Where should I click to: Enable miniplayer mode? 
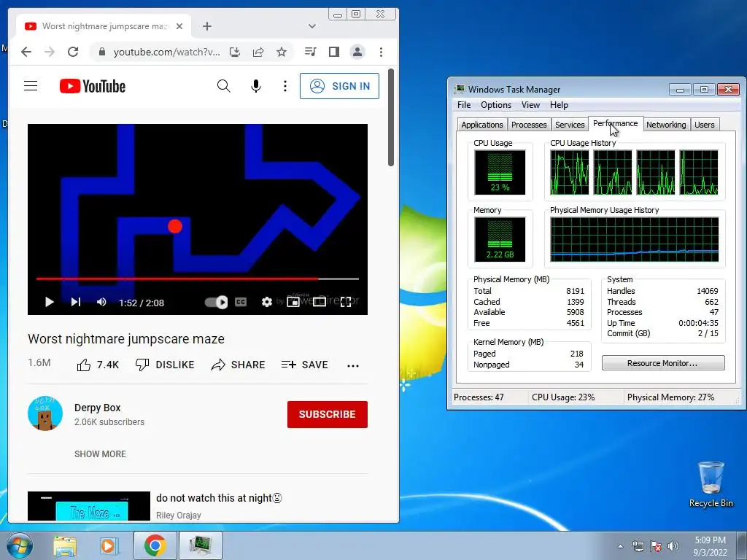293,302
